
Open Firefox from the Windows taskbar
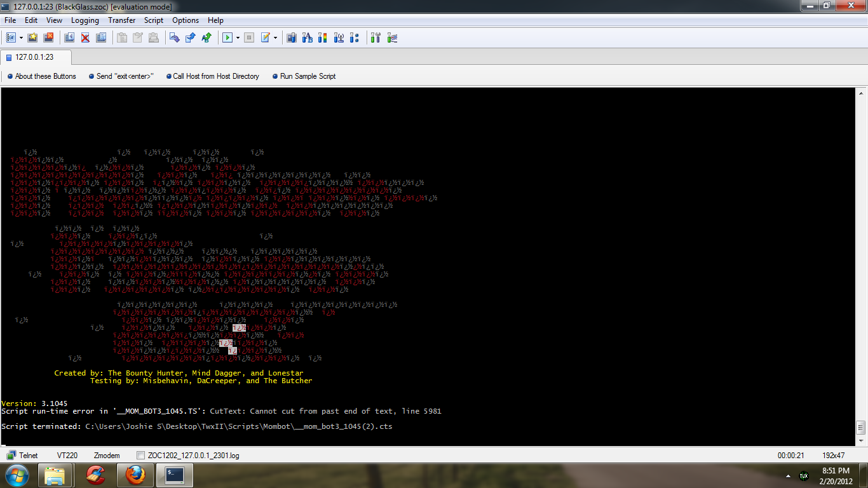click(x=135, y=475)
